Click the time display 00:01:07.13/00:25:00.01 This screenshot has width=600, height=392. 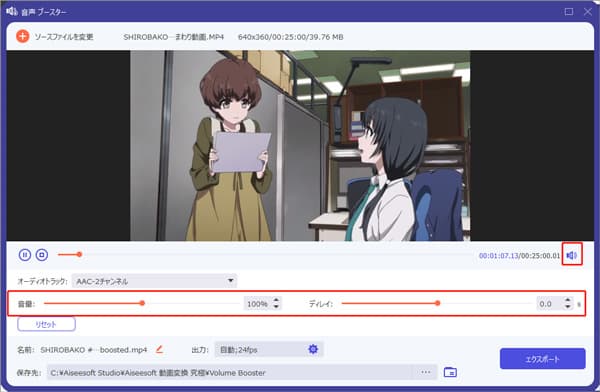pyautogui.click(x=519, y=256)
